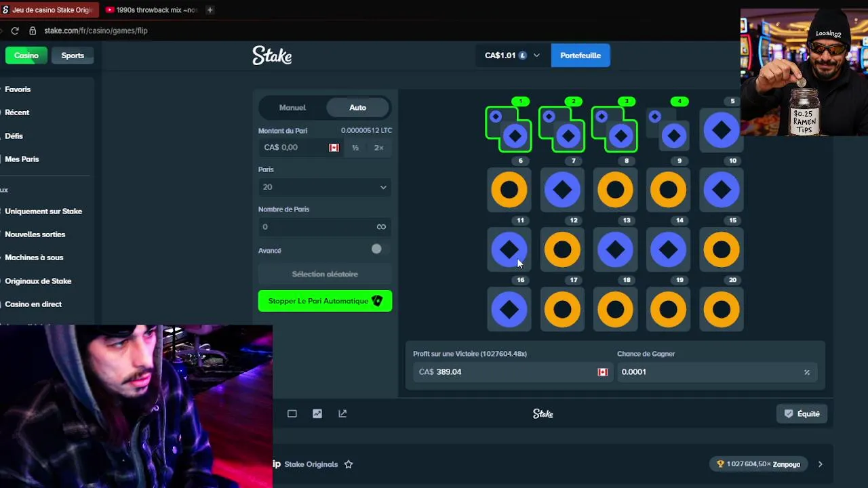Click the Sélection aléatoire button
Screen dimensions: 868x488
point(325,274)
